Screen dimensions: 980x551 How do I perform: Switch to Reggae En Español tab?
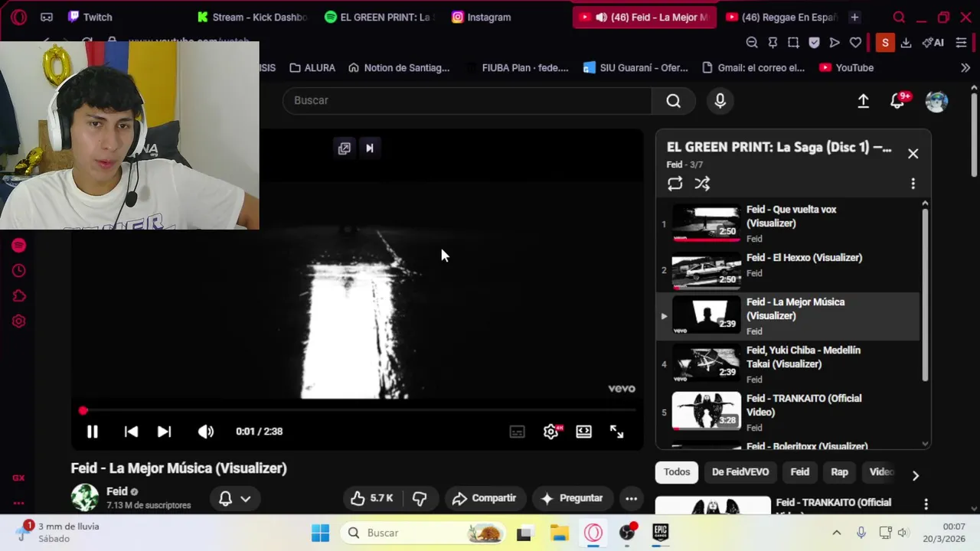tap(781, 17)
